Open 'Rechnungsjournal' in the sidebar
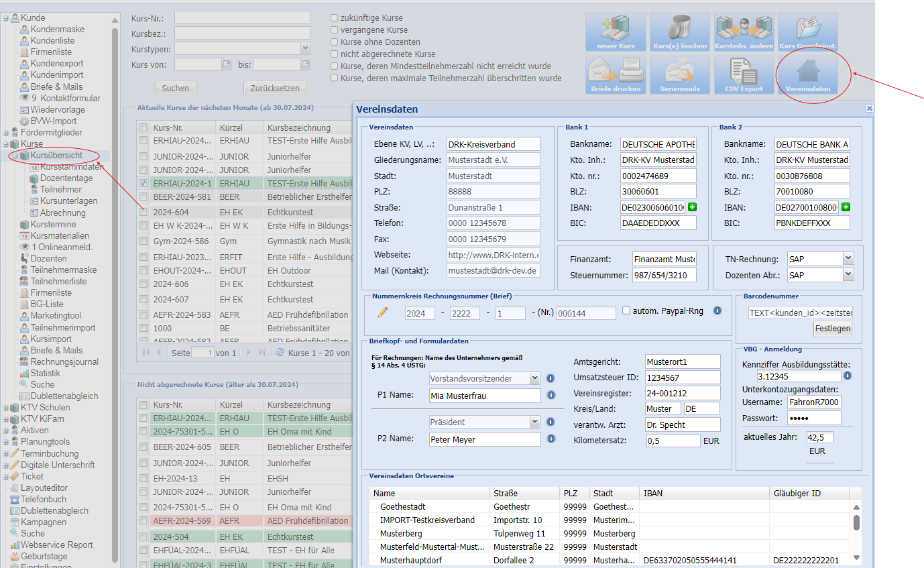This screenshot has height=568, width=924. click(x=64, y=362)
